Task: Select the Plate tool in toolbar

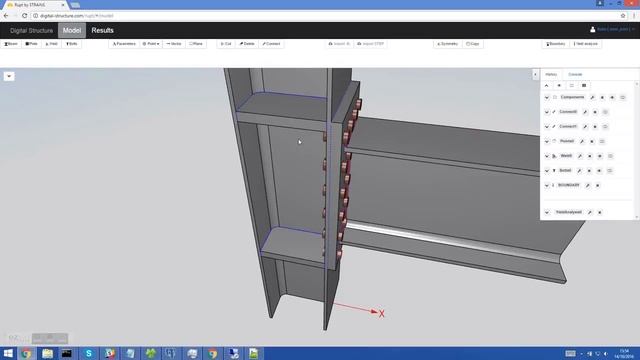Action: [x=31, y=44]
